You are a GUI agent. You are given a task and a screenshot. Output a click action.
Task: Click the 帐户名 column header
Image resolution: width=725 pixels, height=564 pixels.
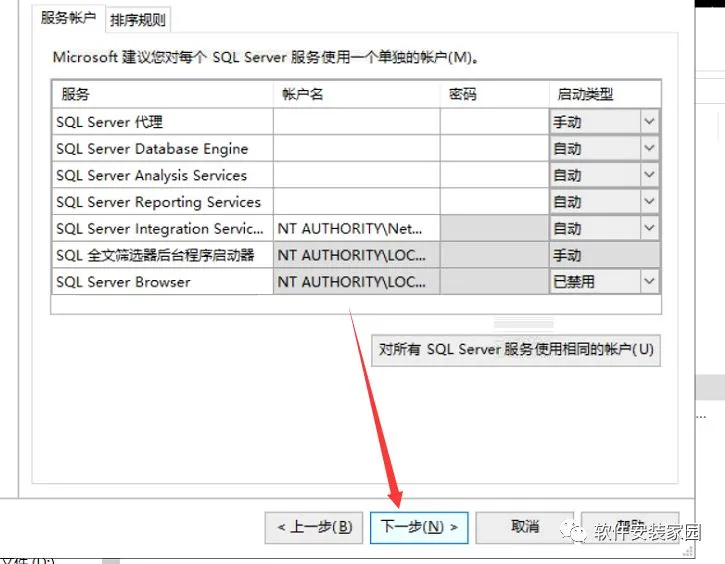click(356, 94)
